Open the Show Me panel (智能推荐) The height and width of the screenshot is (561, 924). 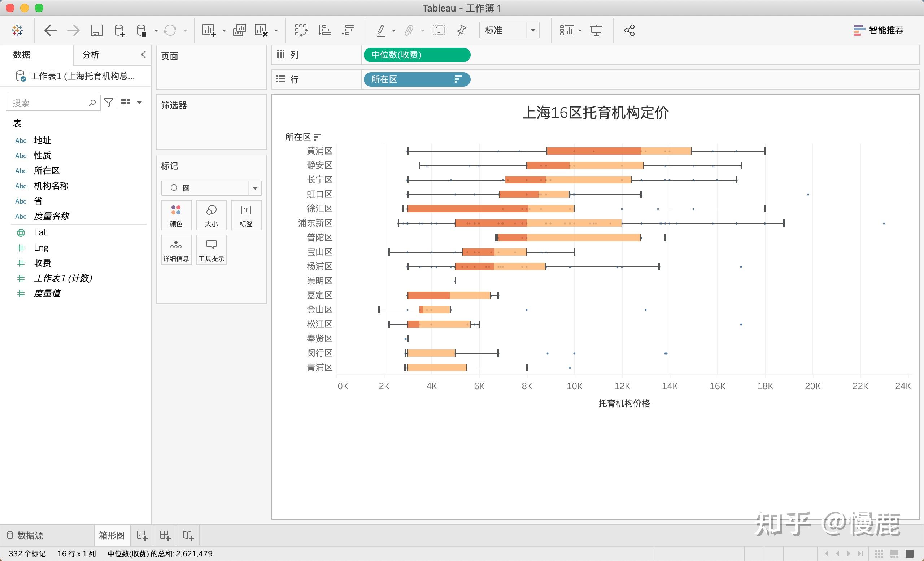tap(878, 30)
